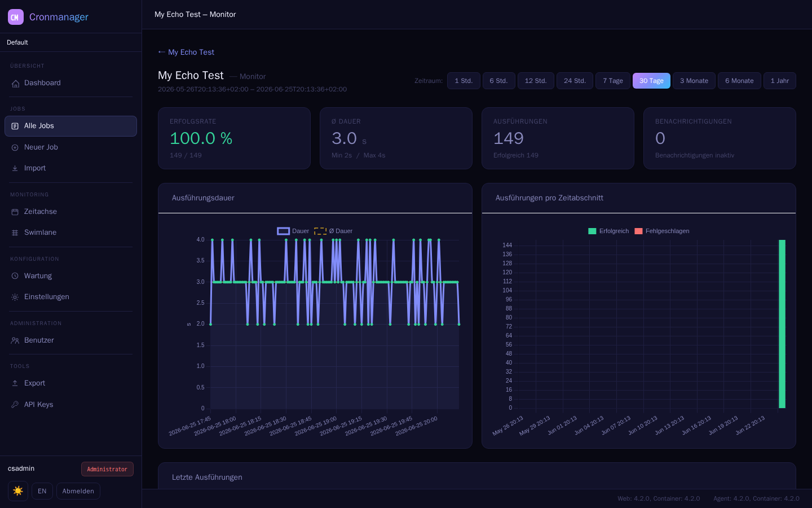Image resolution: width=812 pixels, height=508 pixels.
Task: Open the Dashboard page
Action: pyautogui.click(x=70, y=83)
